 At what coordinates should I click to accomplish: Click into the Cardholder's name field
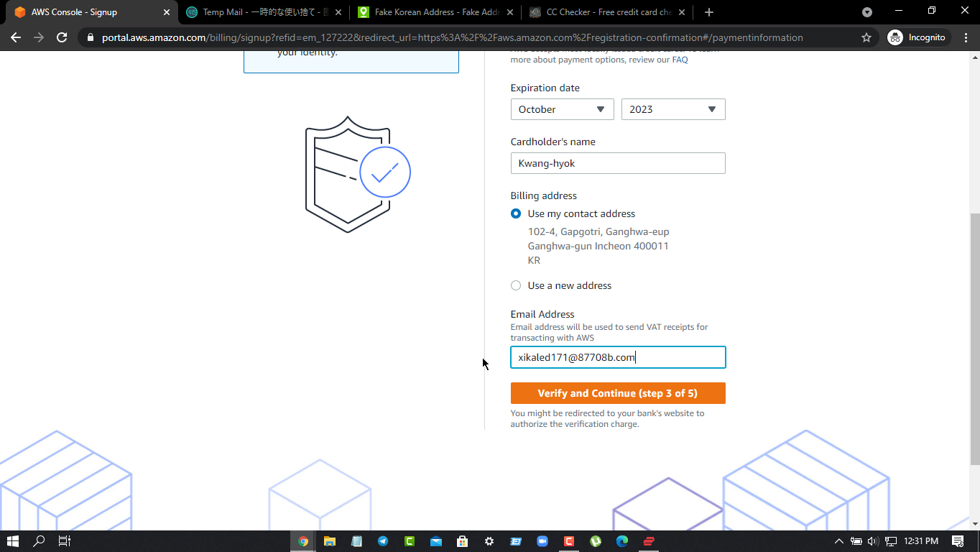pyautogui.click(x=618, y=163)
